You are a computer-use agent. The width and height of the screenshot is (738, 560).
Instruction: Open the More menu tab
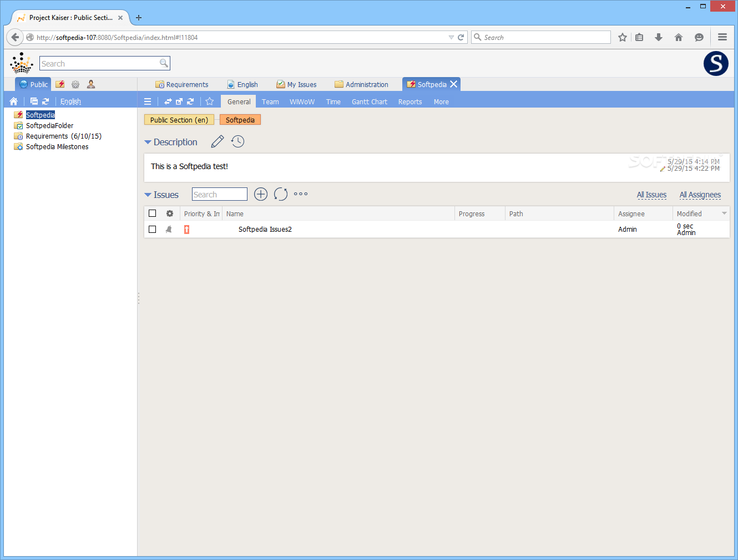441,101
